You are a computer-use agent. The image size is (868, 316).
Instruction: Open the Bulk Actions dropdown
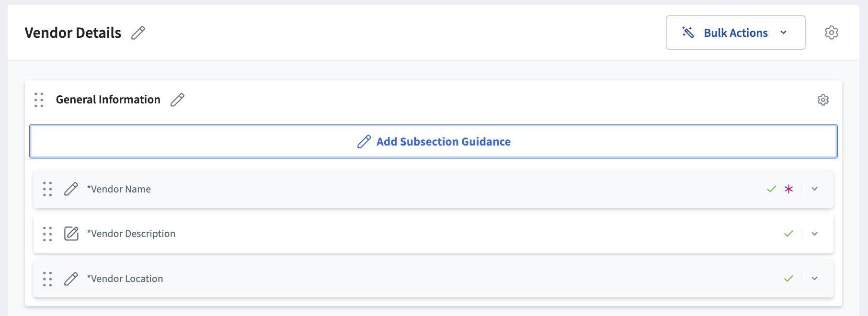(x=784, y=33)
